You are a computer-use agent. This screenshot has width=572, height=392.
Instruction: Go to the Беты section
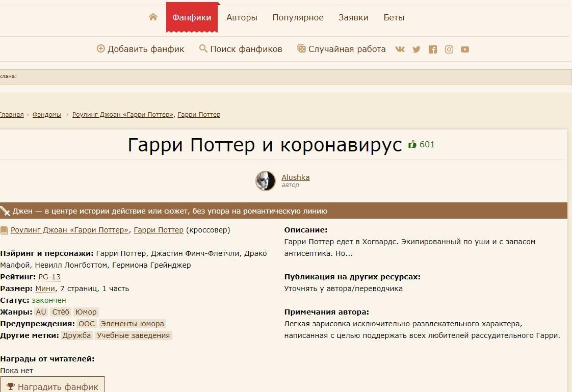tap(394, 17)
